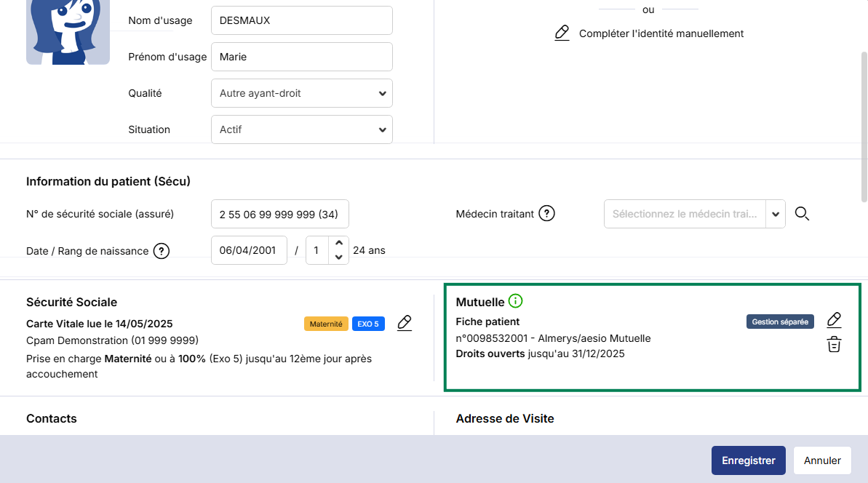Delete the Mutuelle using trash icon

pyautogui.click(x=834, y=345)
